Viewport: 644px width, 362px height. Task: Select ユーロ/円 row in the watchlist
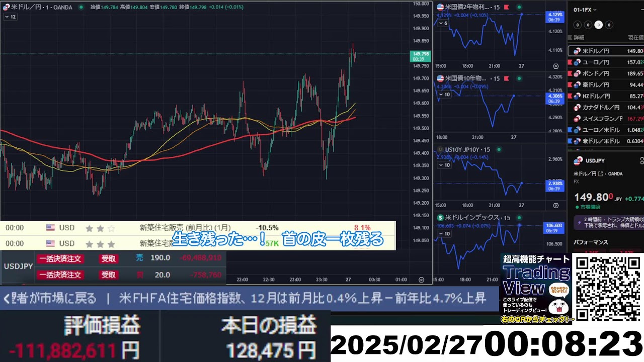pyautogui.click(x=606, y=62)
